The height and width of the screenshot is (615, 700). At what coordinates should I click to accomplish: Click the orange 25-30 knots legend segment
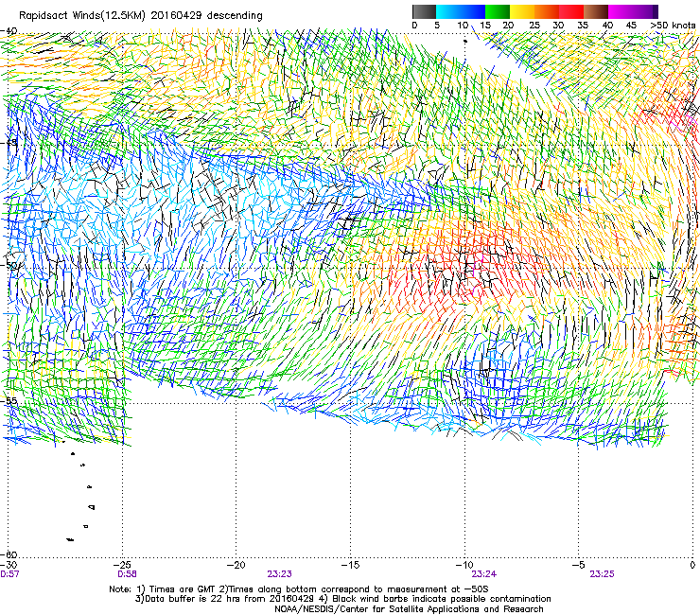point(547,11)
